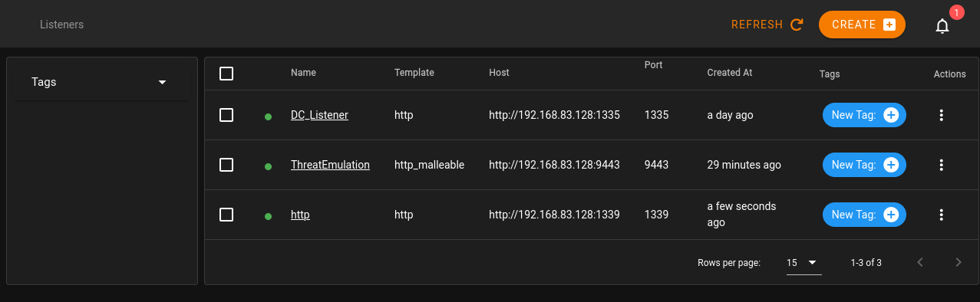Open the DC_Listener link
980x302 pixels.
point(319,115)
